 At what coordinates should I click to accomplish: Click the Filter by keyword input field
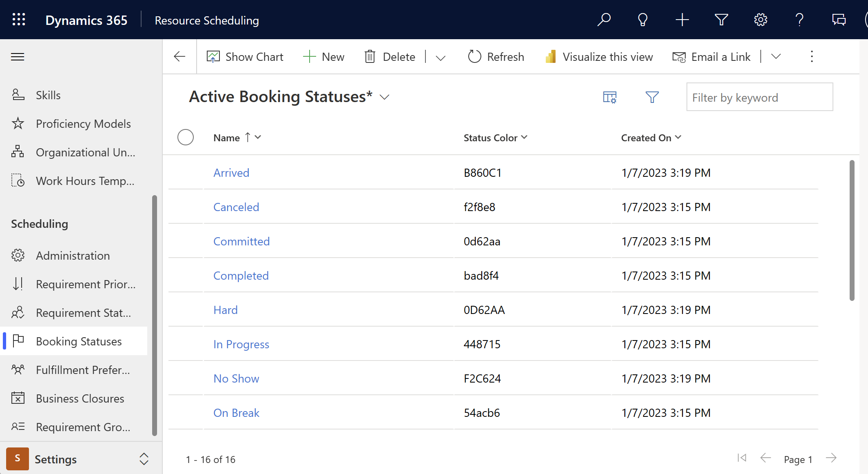click(758, 98)
